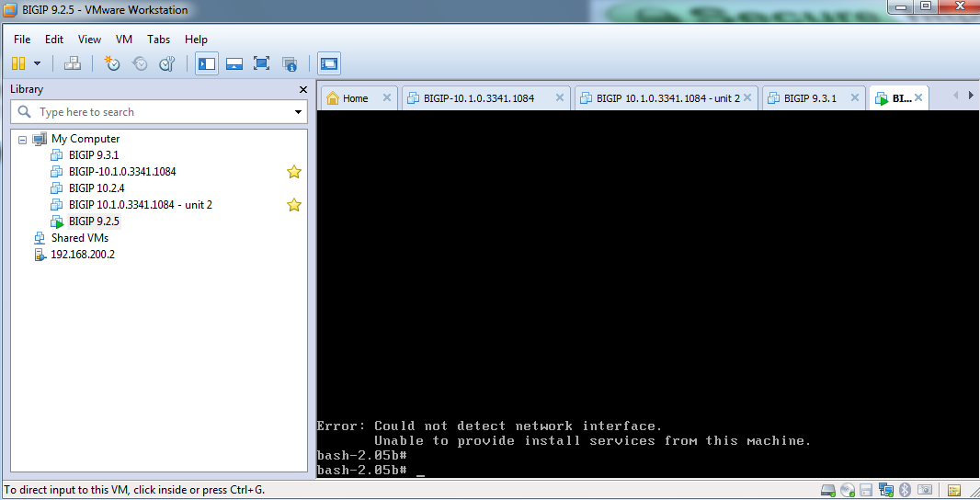Click the Home tab house icon
This screenshot has width=980, height=500.
click(x=333, y=98)
